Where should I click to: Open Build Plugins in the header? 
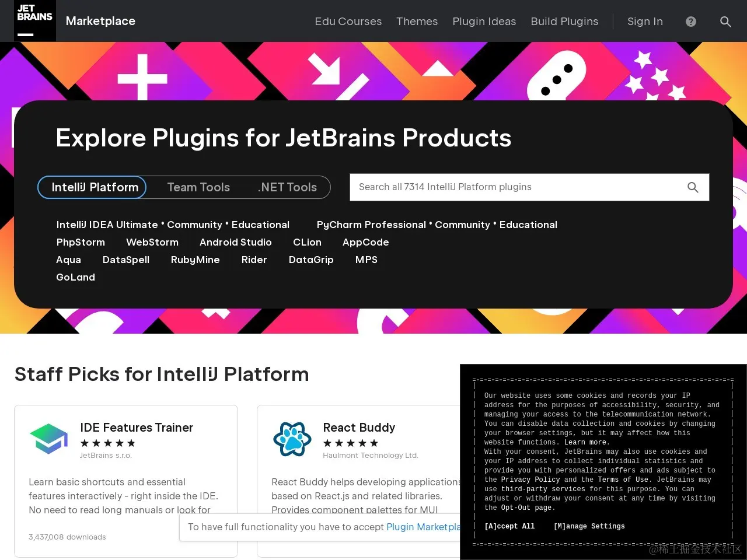coord(564,22)
